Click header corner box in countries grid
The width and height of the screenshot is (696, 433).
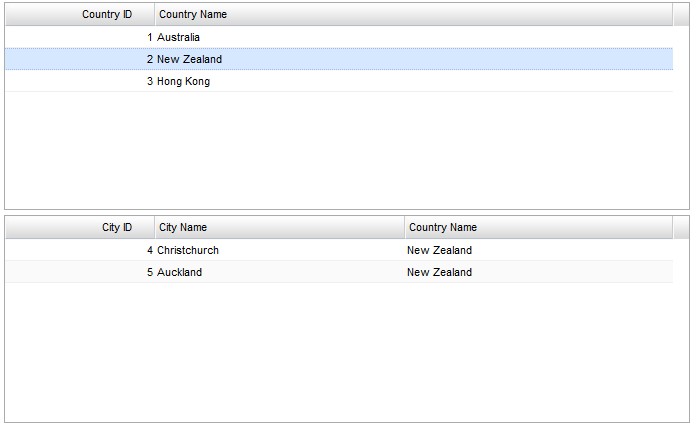(681, 15)
